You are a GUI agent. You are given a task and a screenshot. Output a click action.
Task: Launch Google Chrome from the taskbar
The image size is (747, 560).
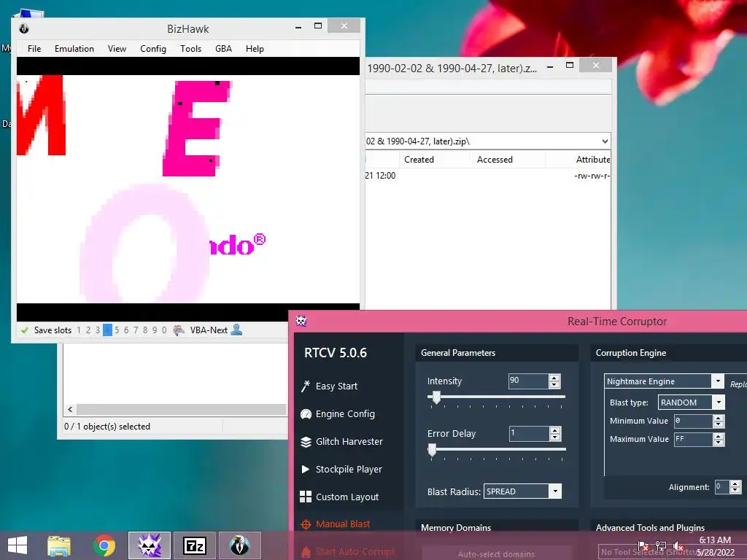coord(104,545)
